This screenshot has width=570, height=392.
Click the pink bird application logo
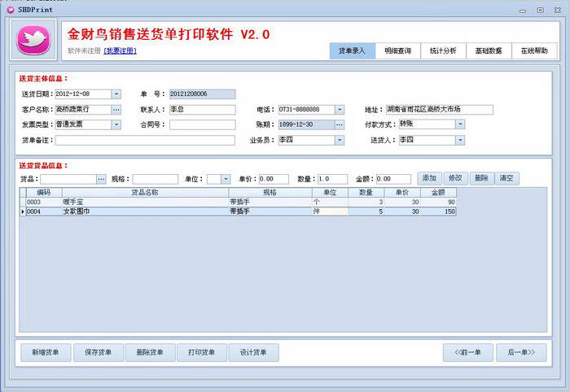(33, 40)
